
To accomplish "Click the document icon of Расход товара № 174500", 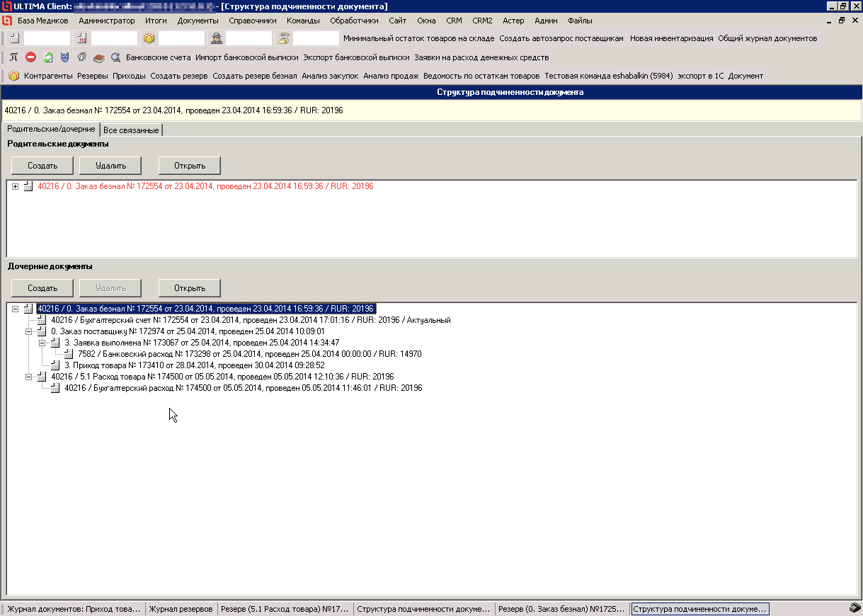I will (42, 377).
